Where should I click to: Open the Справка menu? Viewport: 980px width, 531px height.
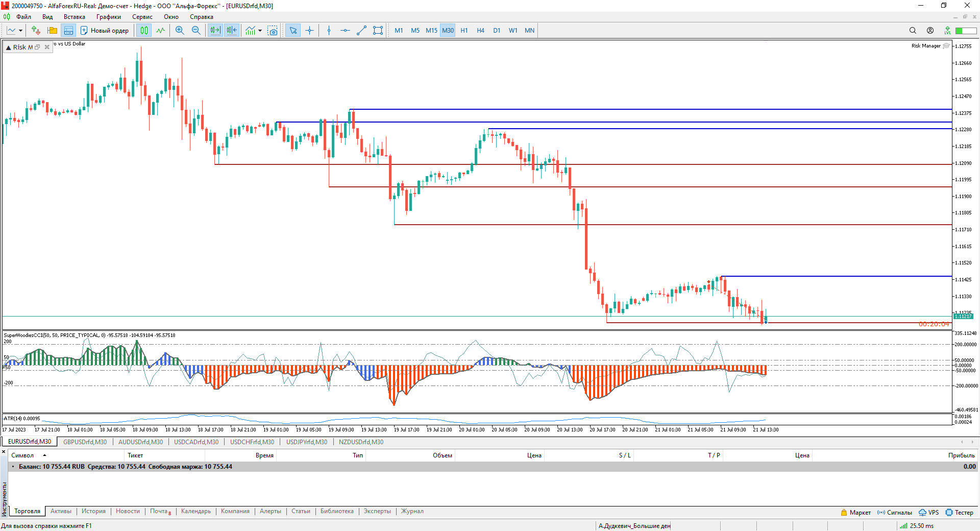click(202, 17)
